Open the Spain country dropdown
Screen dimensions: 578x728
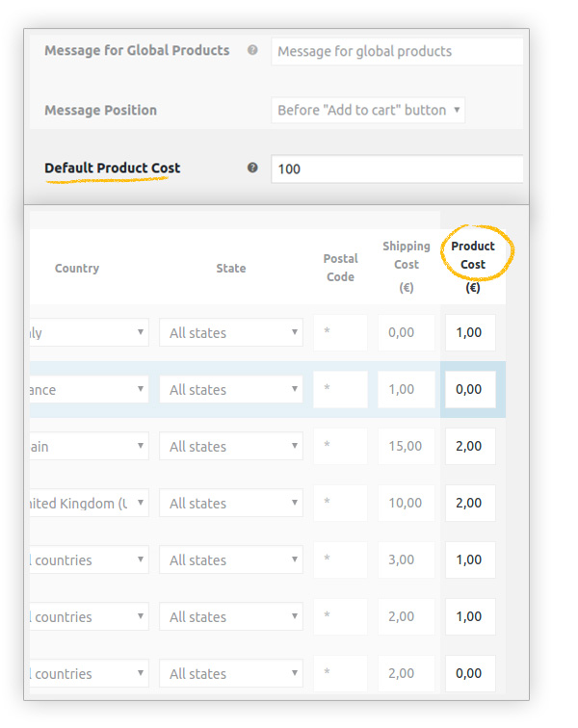89,447
